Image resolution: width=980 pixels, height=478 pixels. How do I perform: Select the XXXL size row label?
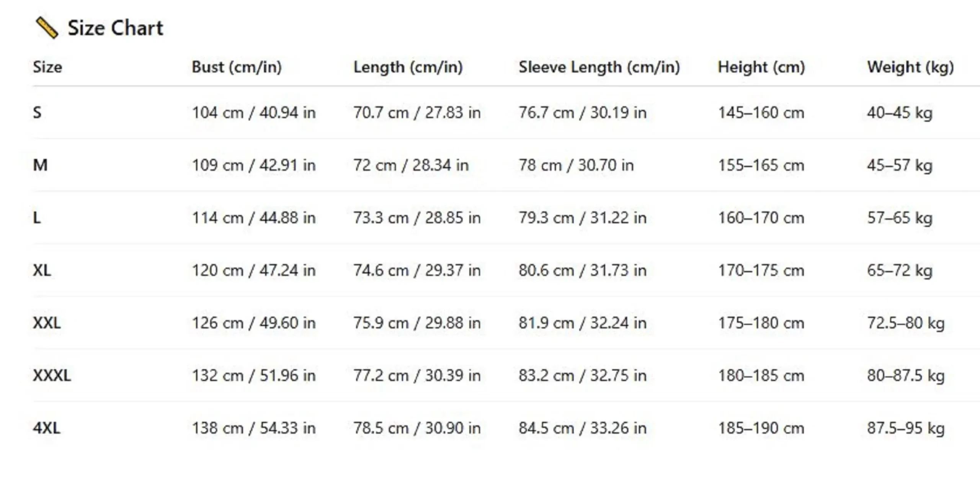point(52,375)
